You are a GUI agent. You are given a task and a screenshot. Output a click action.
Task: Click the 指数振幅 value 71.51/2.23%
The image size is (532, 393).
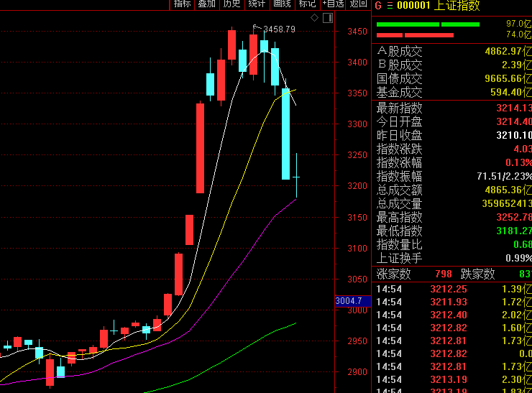[504, 176]
